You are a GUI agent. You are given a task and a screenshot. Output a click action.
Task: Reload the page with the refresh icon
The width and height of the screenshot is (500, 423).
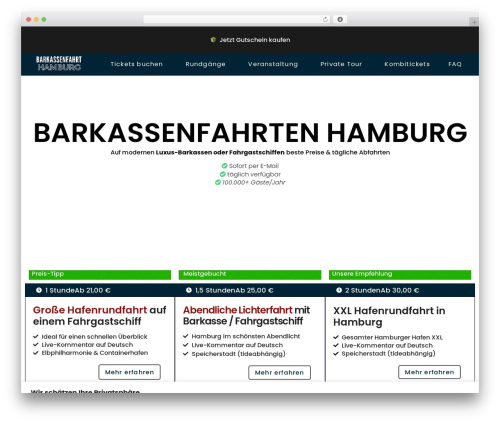325,19
